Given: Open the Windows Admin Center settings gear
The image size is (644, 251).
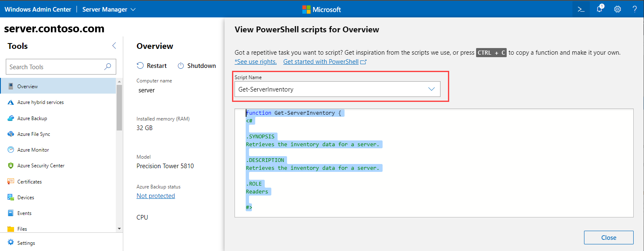Looking at the screenshot, I should coord(617,9).
